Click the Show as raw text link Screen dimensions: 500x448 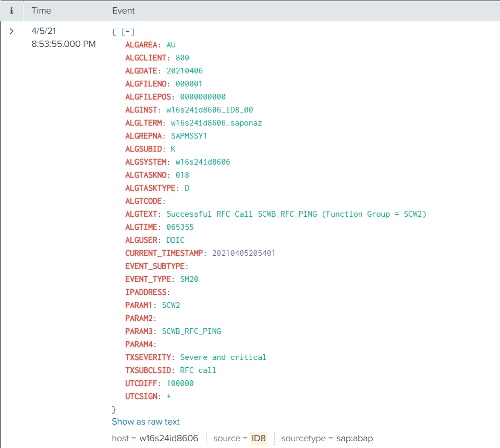pyautogui.click(x=145, y=421)
